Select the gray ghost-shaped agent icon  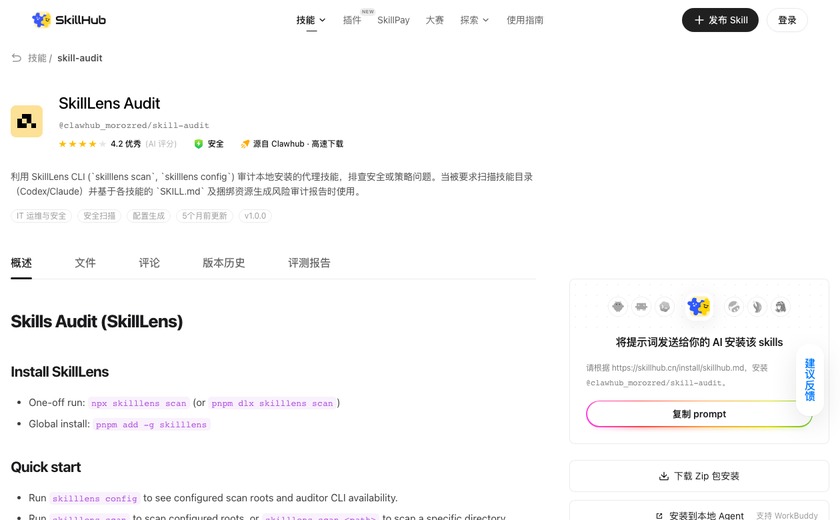[781, 307]
